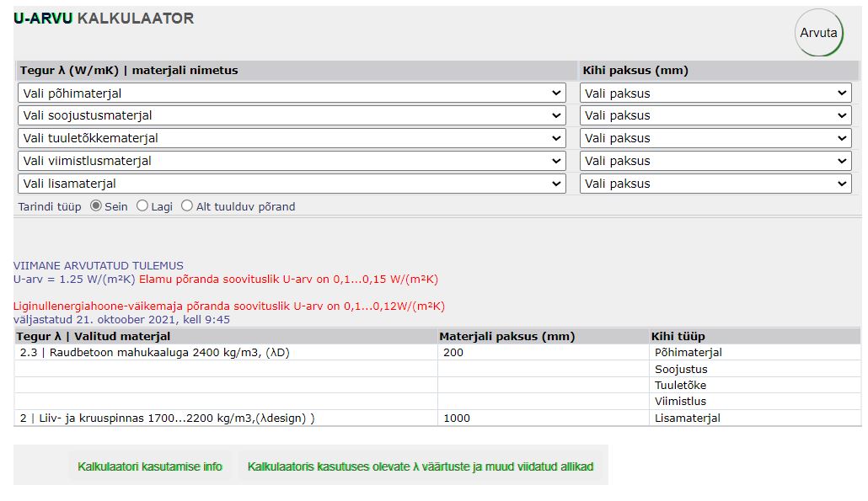Screen dimensions: 868x501
Task: Select the Alt tuulduv põrand option
Action: [x=187, y=206]
